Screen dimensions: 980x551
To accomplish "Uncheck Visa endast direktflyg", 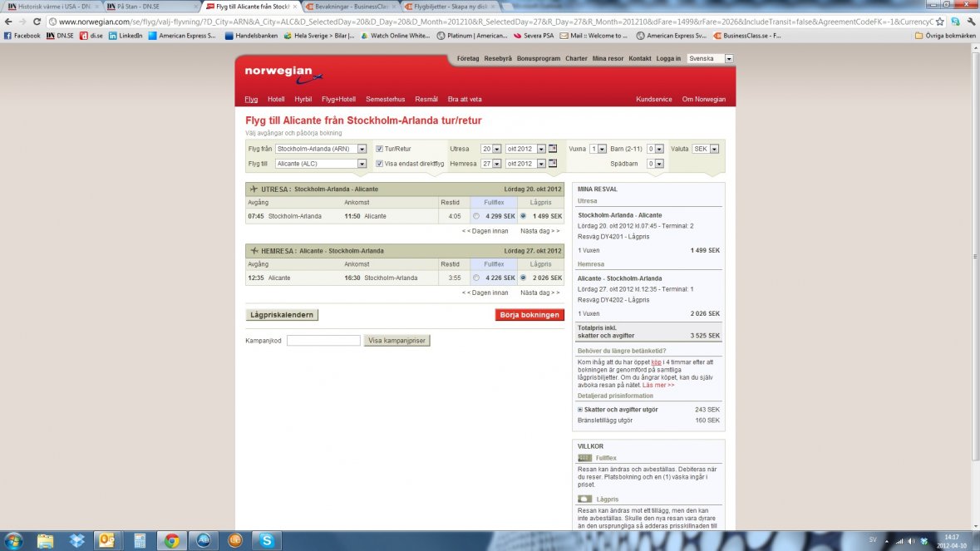I will point(379,164).
